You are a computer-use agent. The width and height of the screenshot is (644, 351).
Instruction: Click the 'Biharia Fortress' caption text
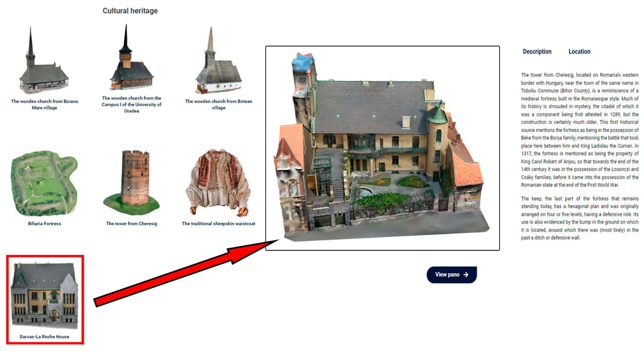point(45,223)
